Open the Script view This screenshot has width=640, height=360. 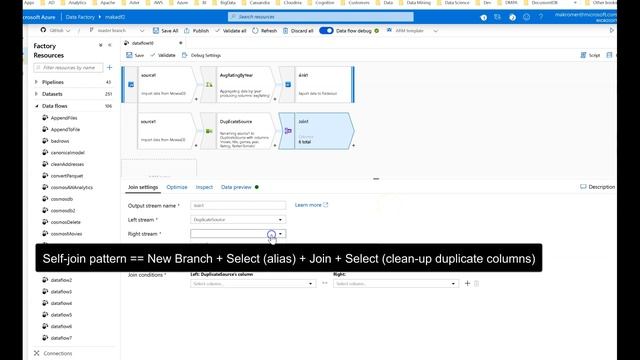click(590, 55)
